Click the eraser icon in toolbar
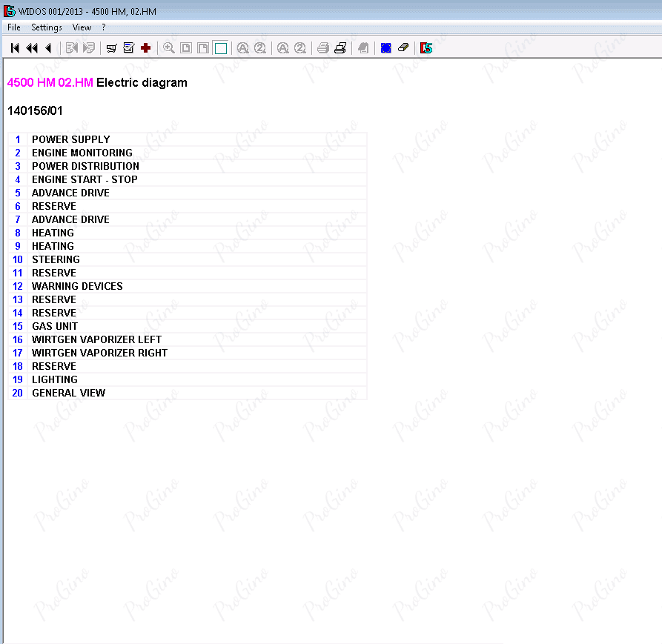 pos(403,48)
